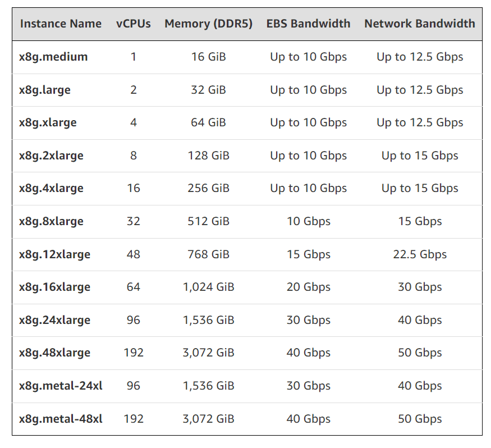The image size is (491, 448).
Task: Click the x8g.metal-48xl instance name
Action: coord(61,419)
